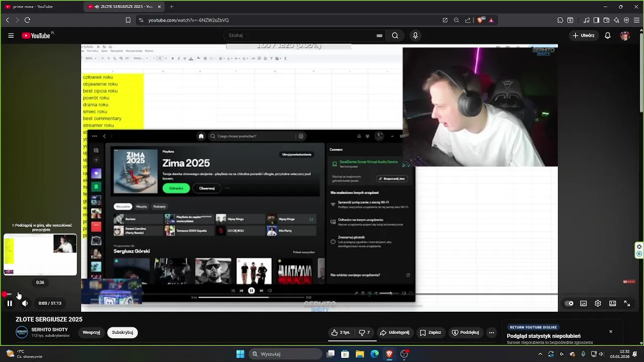Open the YouTube account avatar menu
This screenshot has height=362, width=644.
pos(625,36)
